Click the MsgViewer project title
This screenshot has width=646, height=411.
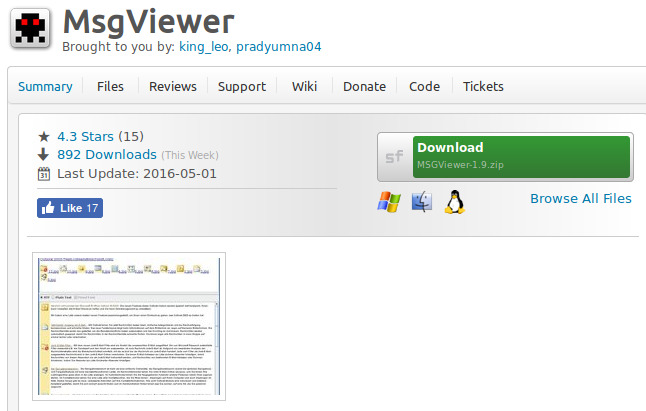click(x=148, y=22)
